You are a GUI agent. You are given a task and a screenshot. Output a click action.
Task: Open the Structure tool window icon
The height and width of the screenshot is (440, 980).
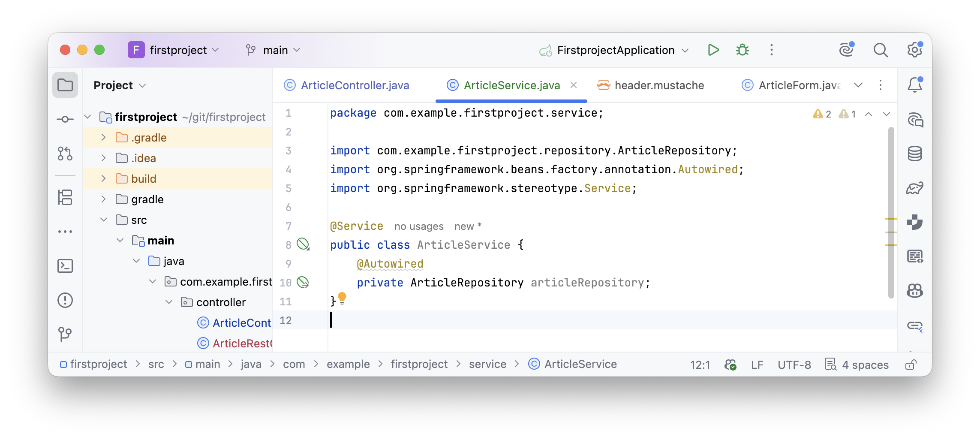65,197
